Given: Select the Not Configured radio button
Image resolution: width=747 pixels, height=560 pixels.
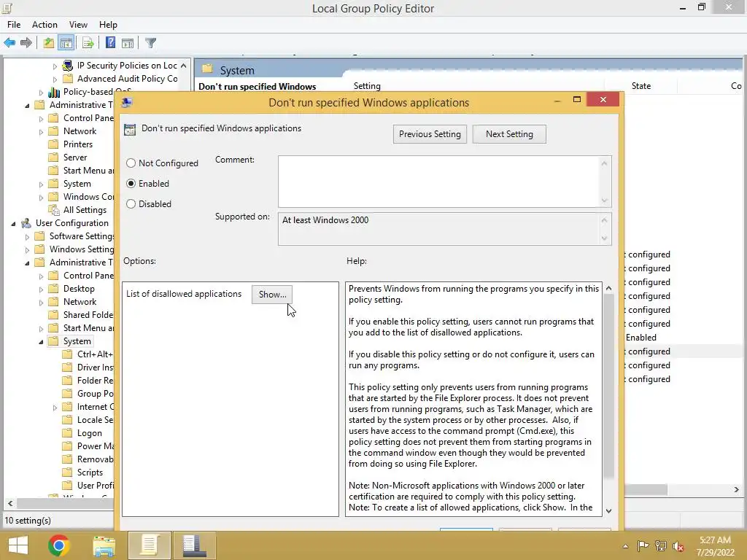Looking at the screenshot, I should coord(131,163).
